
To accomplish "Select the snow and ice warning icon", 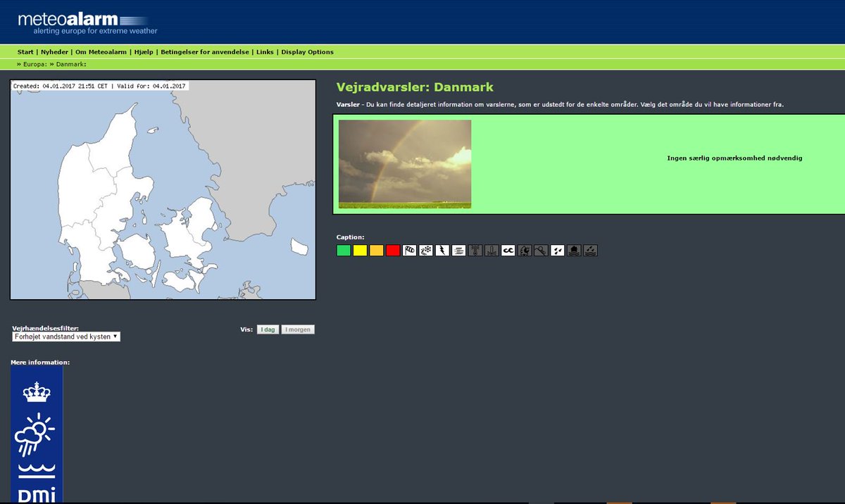I will [x=425, y=250].
